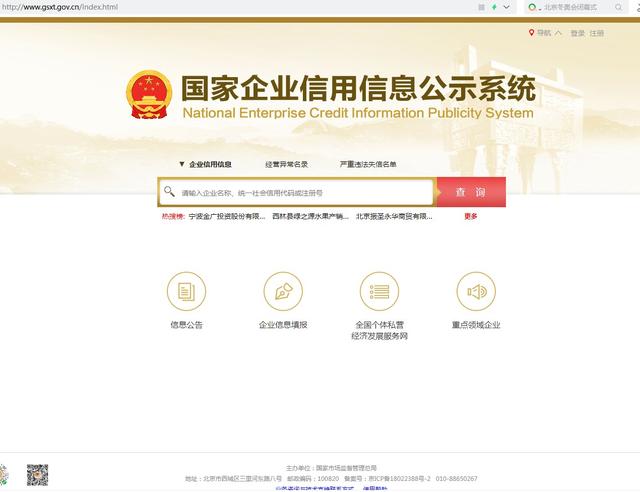
Task: Click the ICP record number in the footer
Action: pos(387,479)
